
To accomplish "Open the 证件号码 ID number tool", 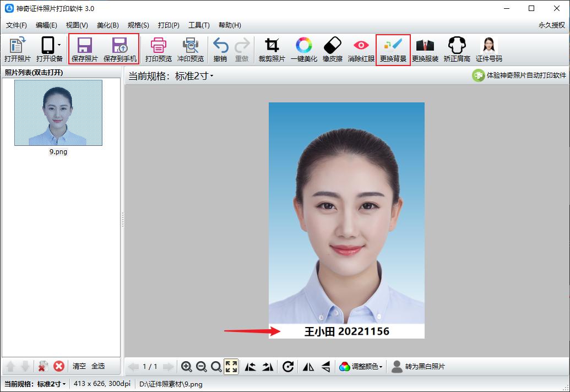I will 488,48.
